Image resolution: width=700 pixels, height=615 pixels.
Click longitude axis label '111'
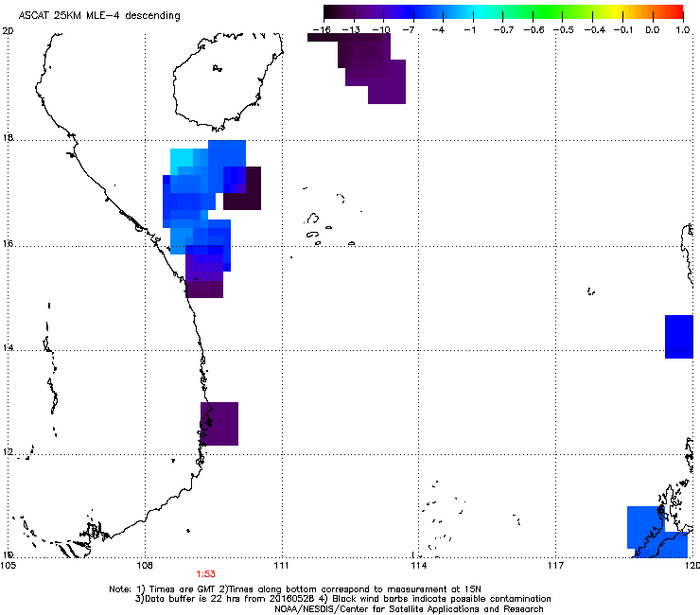[x=281, y=566]
